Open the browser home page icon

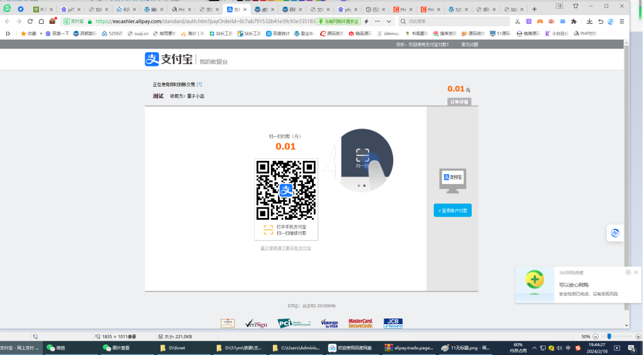click(41, 21)
